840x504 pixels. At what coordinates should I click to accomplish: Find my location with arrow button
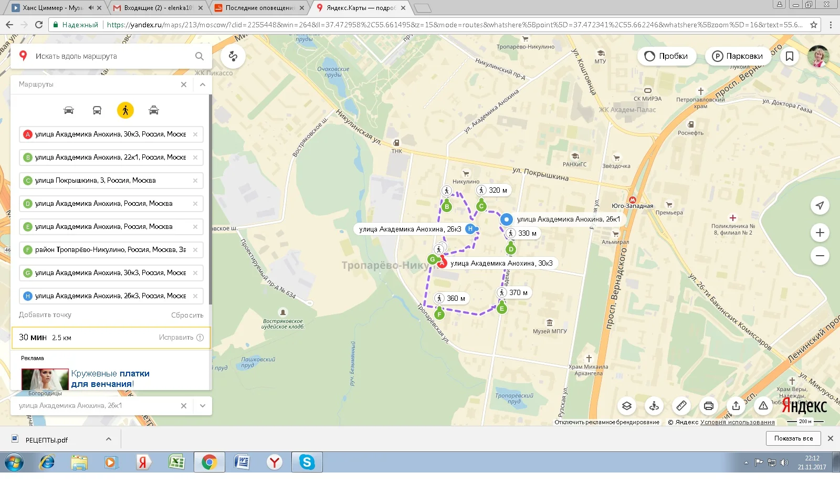coord(820,205)
